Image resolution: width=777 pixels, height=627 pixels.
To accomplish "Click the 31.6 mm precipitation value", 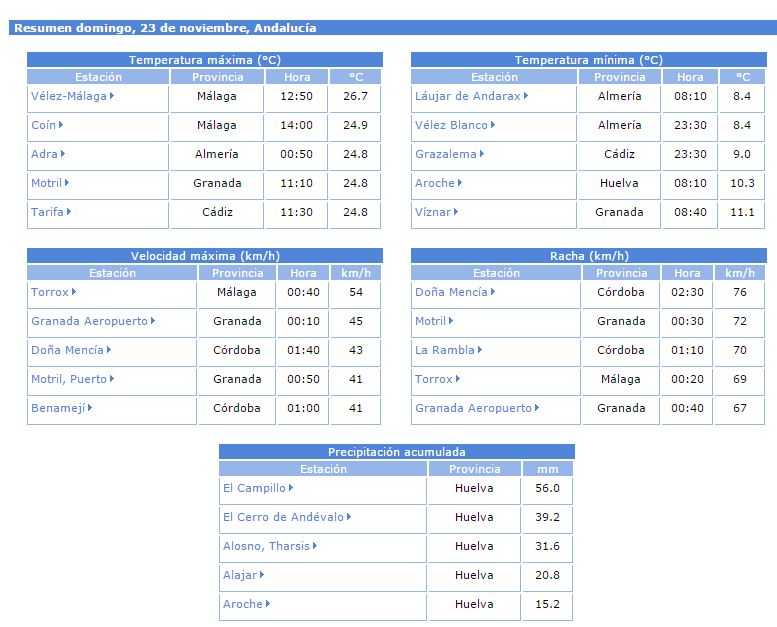I will (x=548, y=546).
